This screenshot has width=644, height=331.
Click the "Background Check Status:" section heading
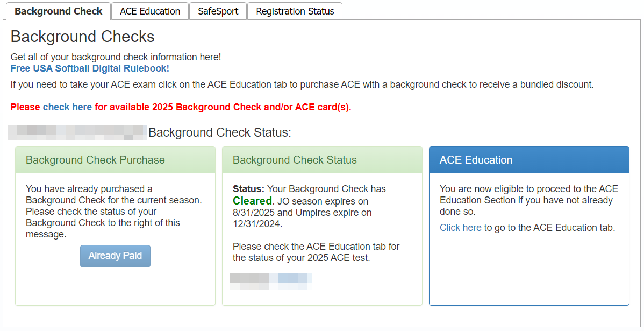coord(219,132)
